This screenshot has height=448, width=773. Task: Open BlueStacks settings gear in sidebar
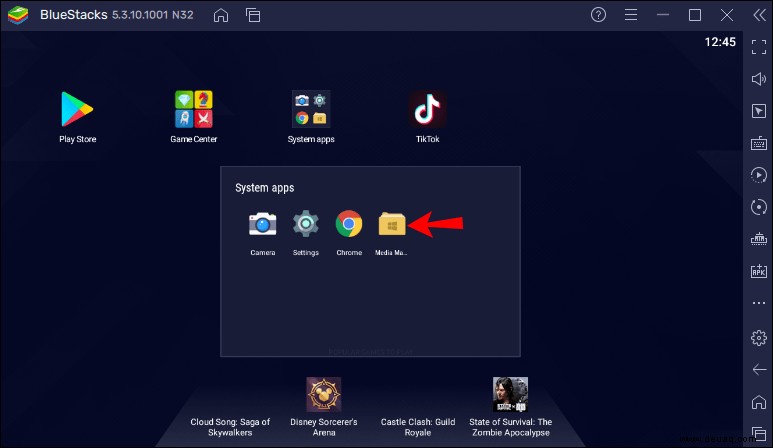(x=759, y=338)
